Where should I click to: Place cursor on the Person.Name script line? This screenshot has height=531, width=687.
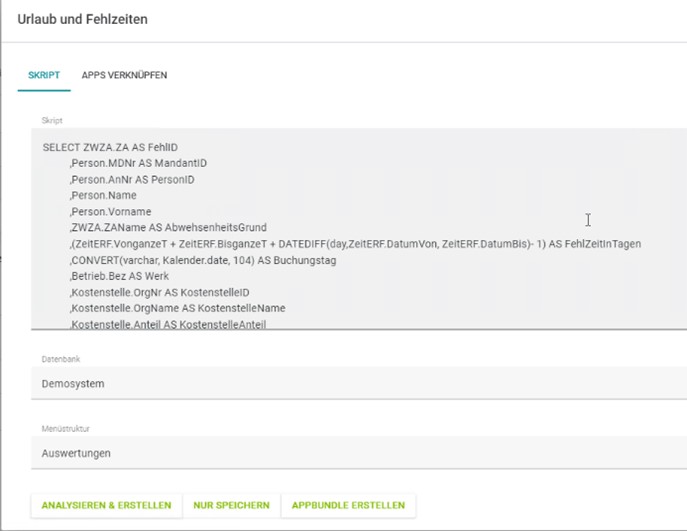(101, 196)
